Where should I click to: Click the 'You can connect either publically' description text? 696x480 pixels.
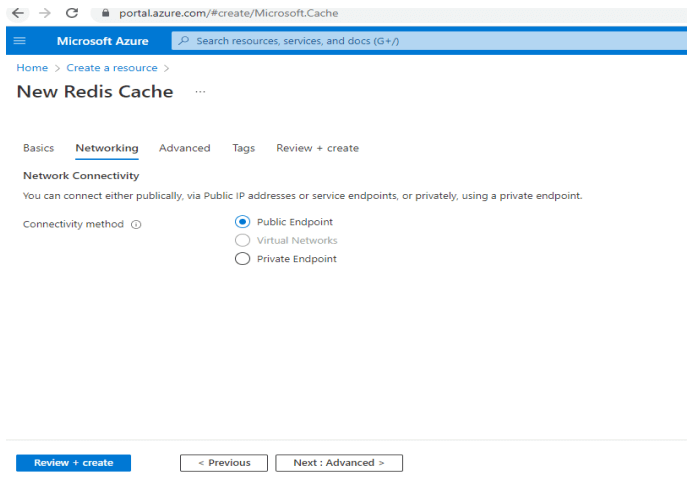[302, 196]
